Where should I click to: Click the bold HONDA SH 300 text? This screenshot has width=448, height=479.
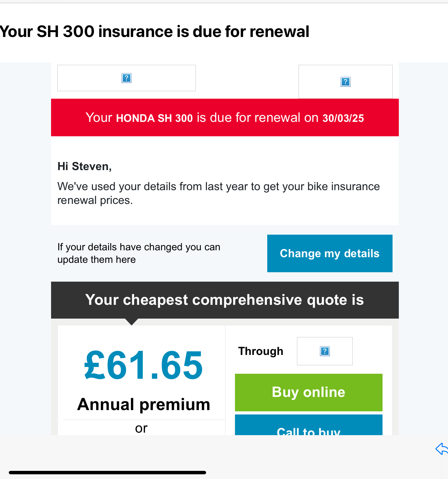coord(154,118)
